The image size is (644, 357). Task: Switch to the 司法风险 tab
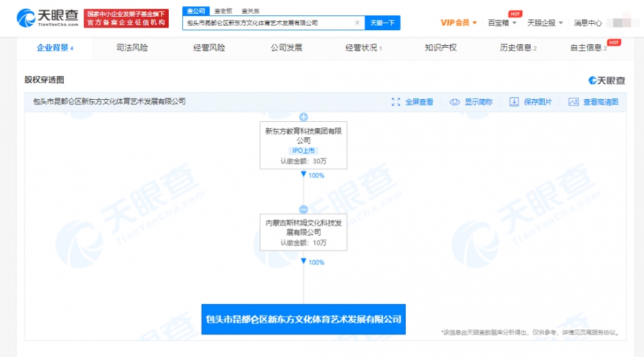[x=132, y=48]
